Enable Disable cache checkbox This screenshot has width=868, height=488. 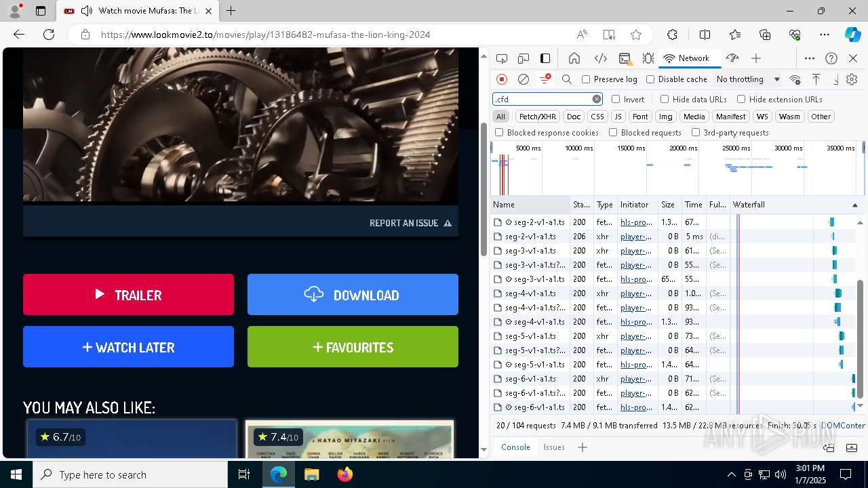point(650,79)
